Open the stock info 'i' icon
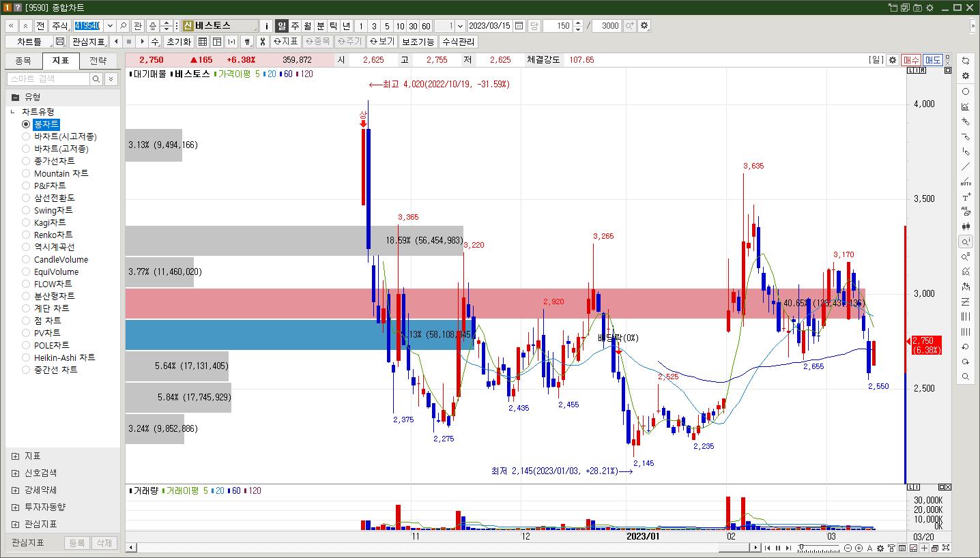The height and width of the screenshot is (558, 980). click(x=266, y=26)
